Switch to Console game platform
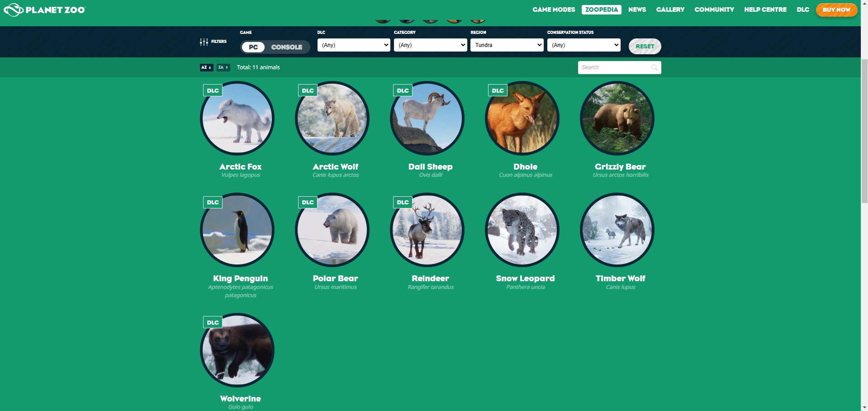The image size is (868, 411). click(287, 47)
